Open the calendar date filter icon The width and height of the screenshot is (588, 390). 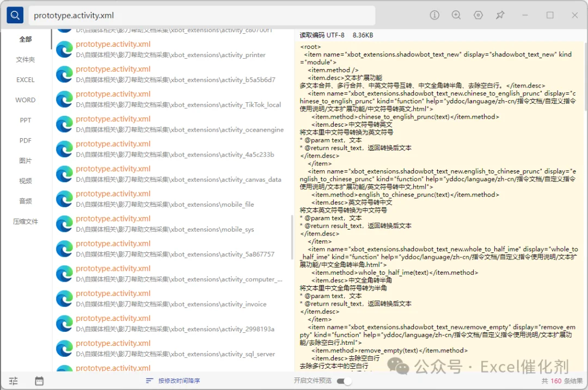pos(39,381)
